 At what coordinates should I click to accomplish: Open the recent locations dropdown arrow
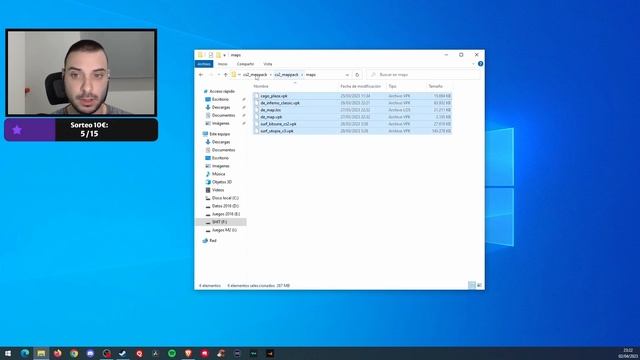click(x=218, y=75)
